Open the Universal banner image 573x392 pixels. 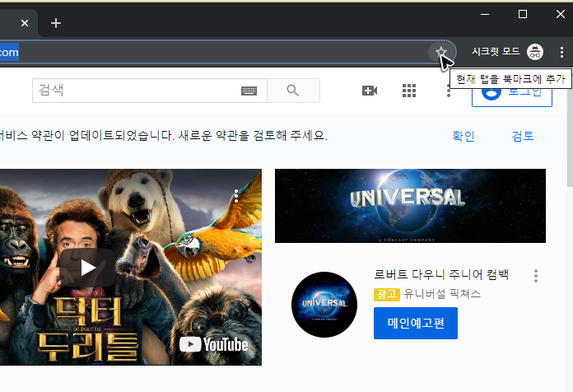[410, 206]
